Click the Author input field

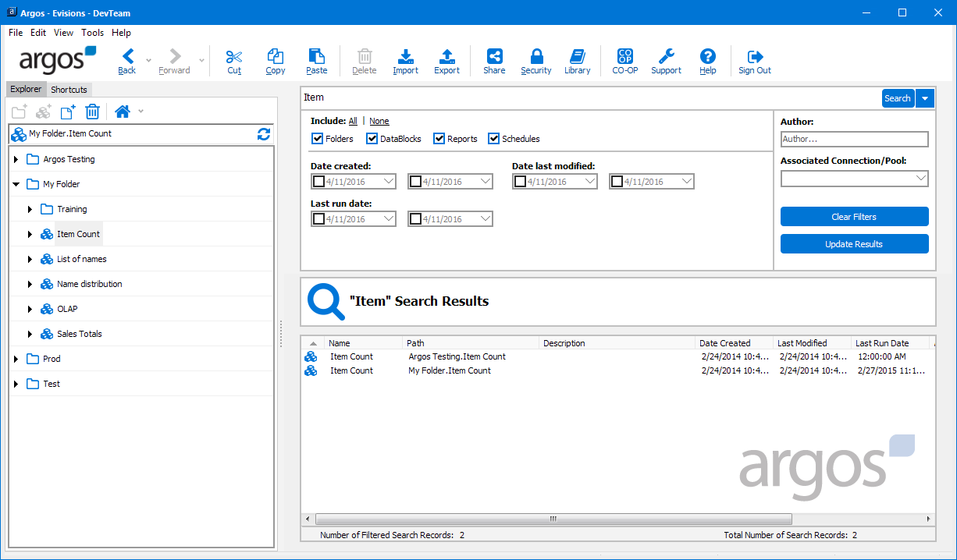click(x=854, y=139)
